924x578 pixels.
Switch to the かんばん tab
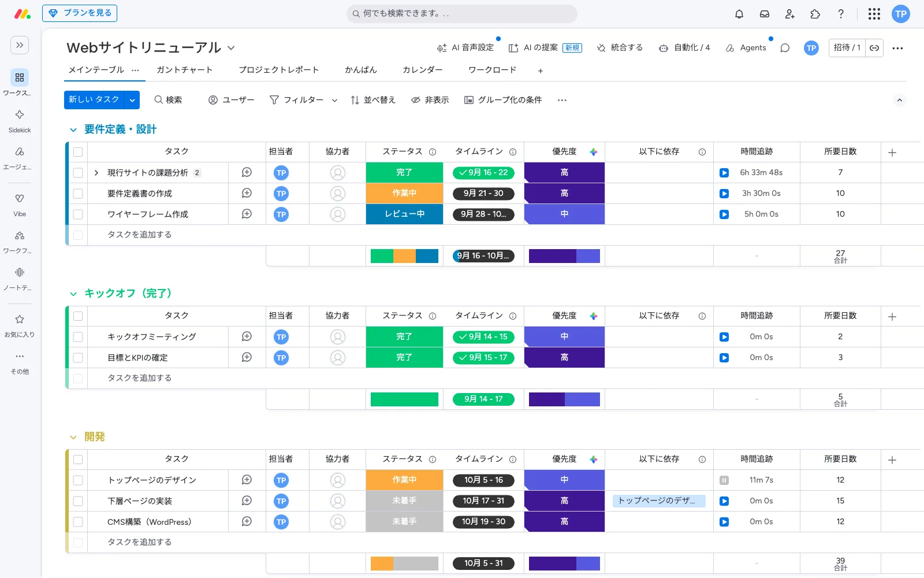click(x=361, y=70)
